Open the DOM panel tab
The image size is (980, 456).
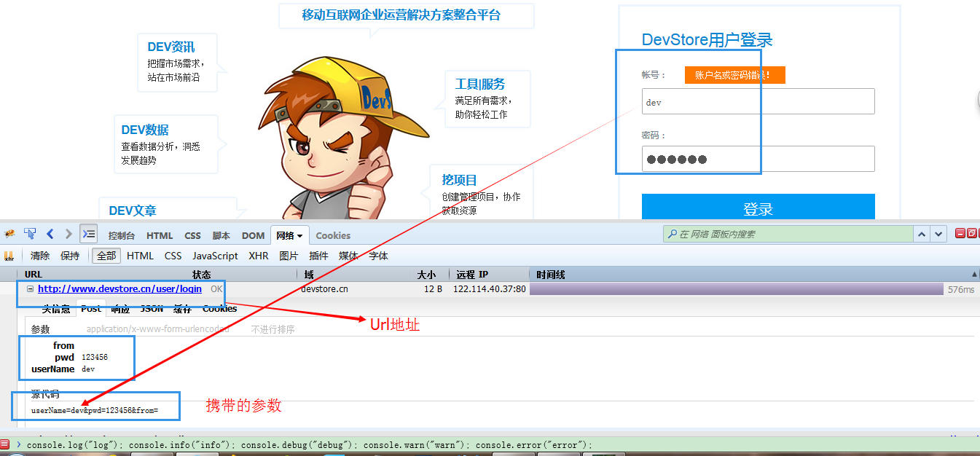pos(253,235)
